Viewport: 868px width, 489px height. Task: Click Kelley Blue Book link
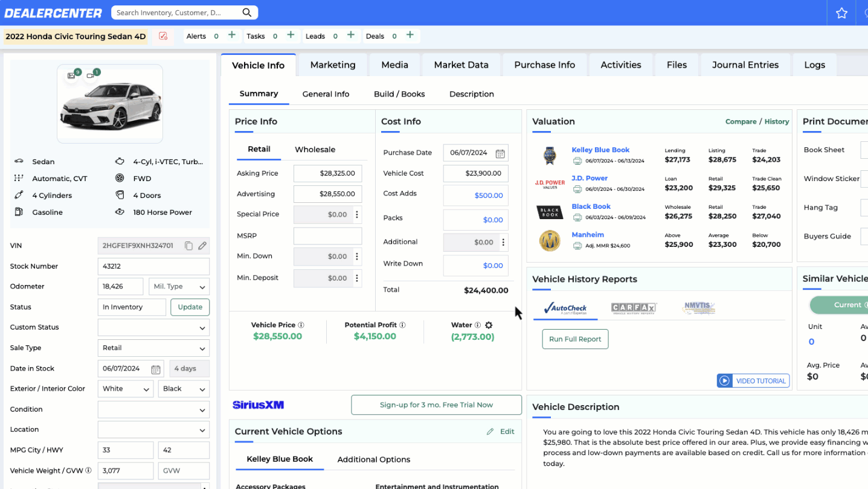point(600,150)
